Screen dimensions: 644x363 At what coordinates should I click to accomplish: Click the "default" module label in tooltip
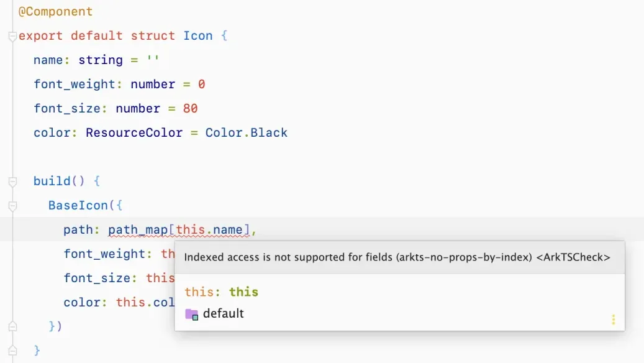tap(223, 313)
